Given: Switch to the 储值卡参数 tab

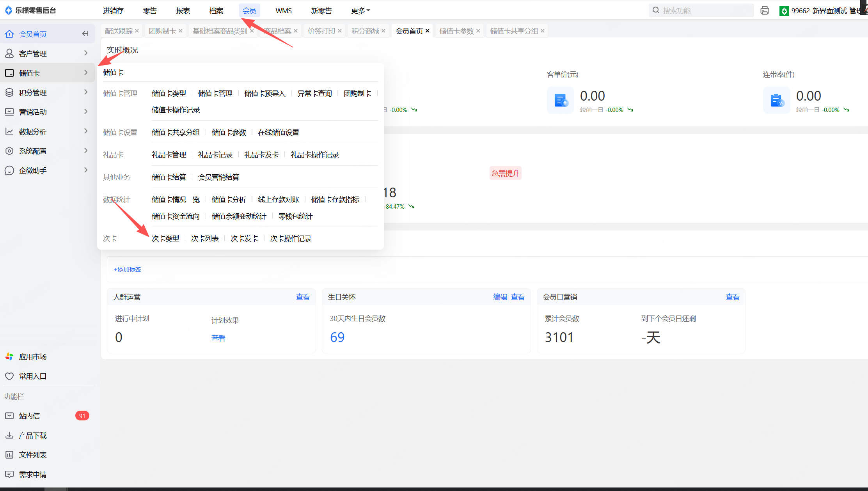Looking at the screenshot, I should [456, 31].
